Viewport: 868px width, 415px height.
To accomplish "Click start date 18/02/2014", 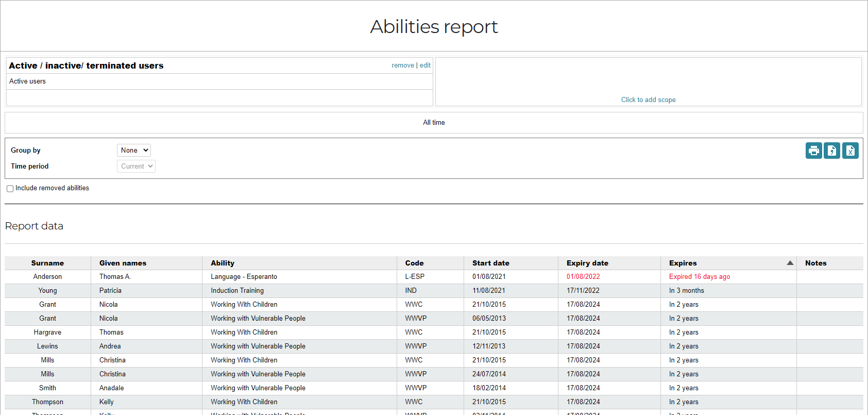I will 489,388.
